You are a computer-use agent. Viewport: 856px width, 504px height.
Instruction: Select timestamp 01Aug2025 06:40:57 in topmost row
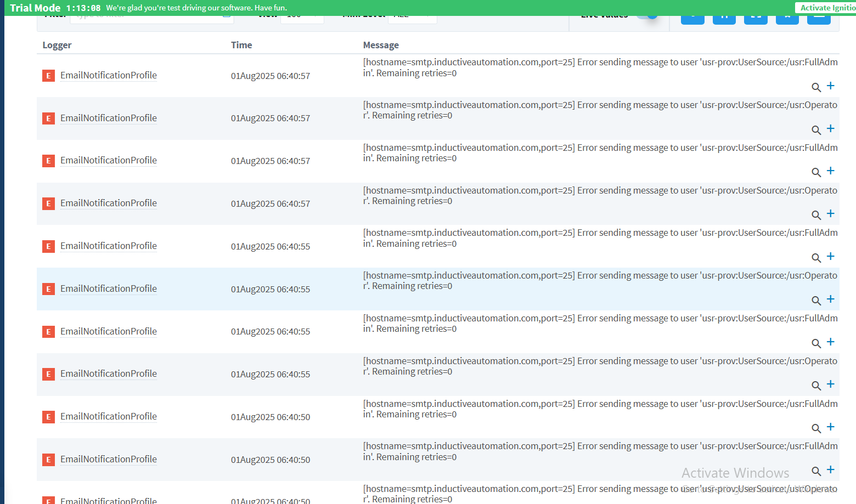pyautogui.click(x=271, y=76)
